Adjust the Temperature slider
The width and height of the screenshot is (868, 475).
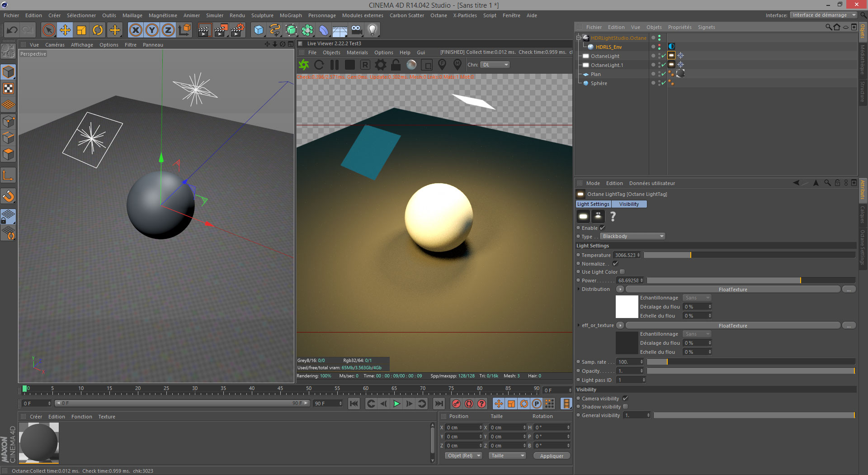[x=749, y=255]
